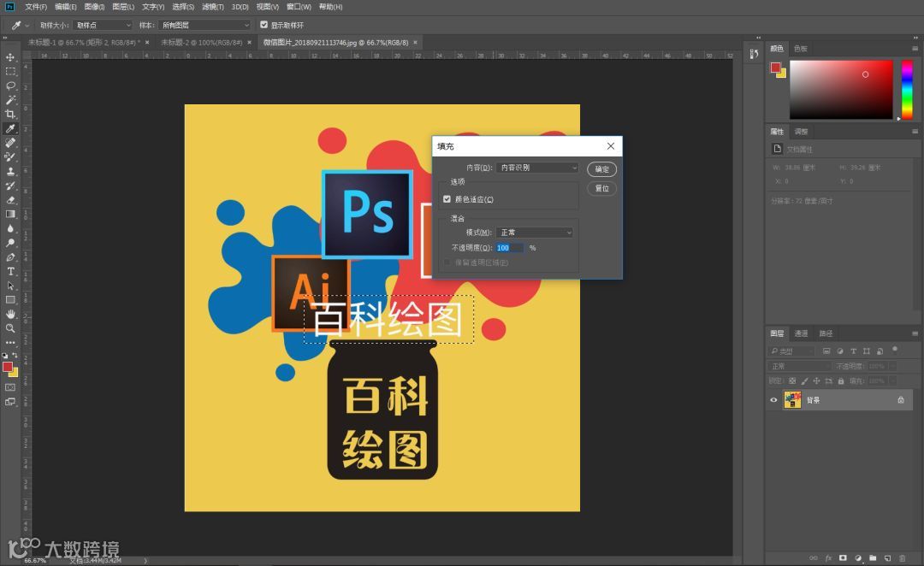
Task: Select the Hand tool
Action: tap(10, 314)
